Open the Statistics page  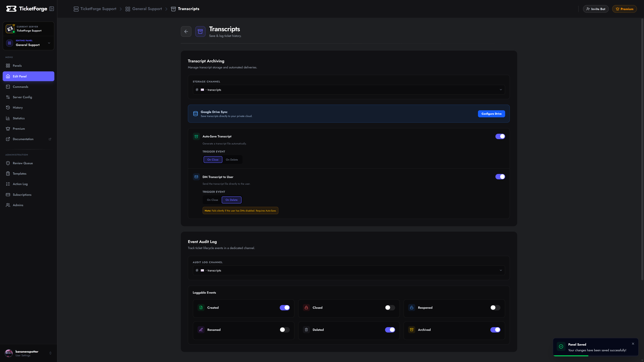coord(29,118)
